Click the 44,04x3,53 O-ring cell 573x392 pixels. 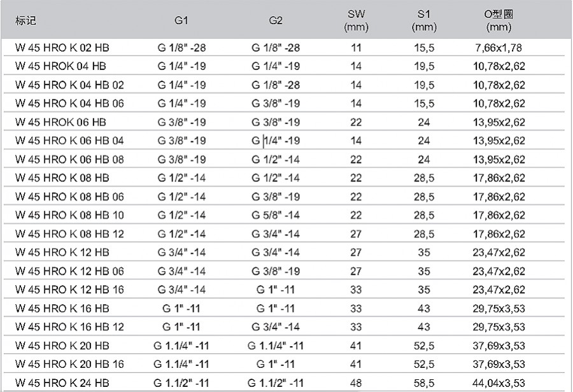(x=499, y=383)
